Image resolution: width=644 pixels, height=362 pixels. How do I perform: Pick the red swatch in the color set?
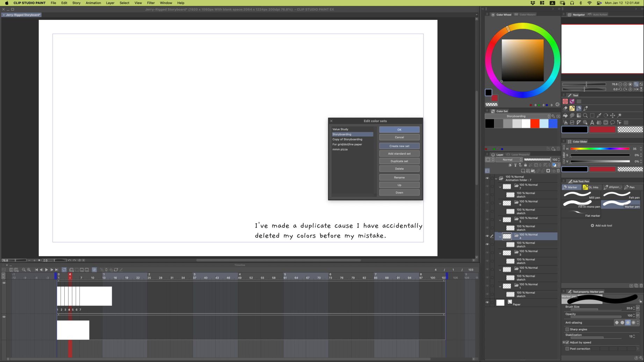tap(535, 124)
